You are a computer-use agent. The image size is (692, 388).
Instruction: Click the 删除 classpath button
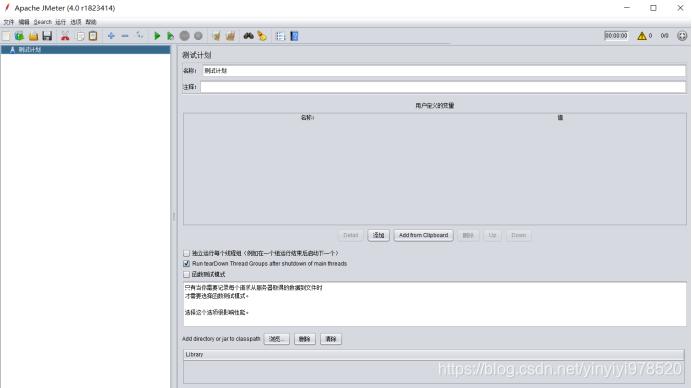tap(305, 339)
